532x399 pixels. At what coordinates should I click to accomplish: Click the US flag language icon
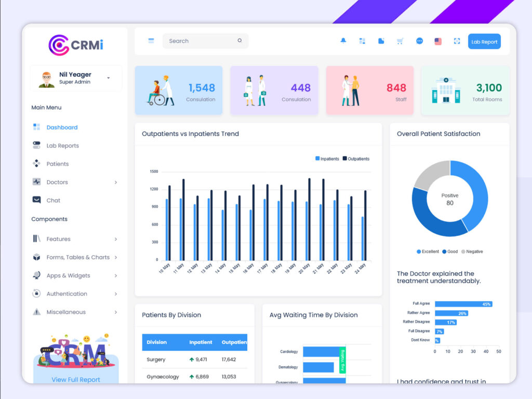[438, 41]
